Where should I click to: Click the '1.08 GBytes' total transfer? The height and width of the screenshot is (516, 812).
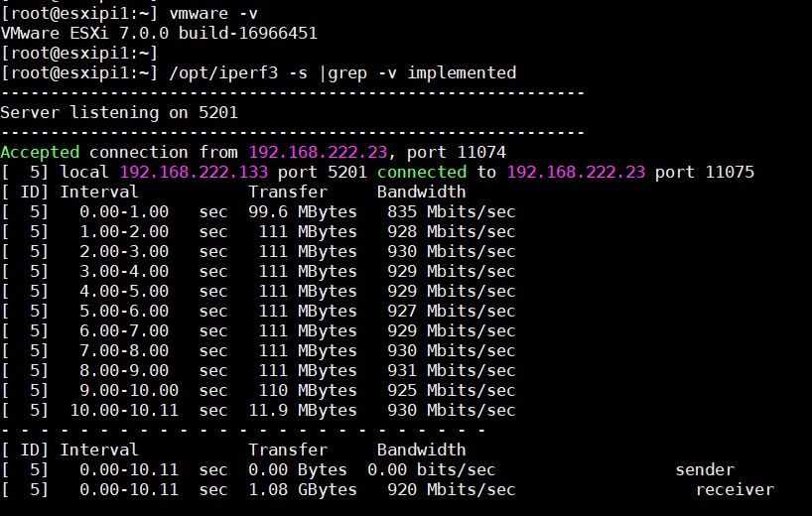[x=303, y=489]
